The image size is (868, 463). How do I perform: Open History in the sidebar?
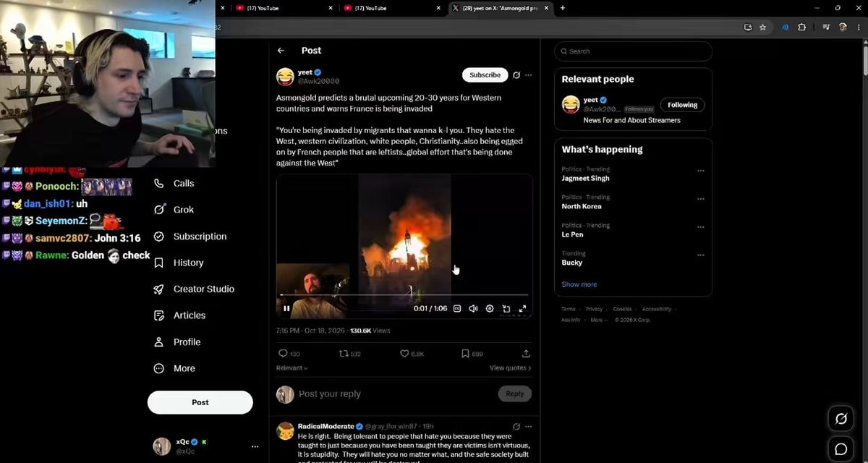179,263
